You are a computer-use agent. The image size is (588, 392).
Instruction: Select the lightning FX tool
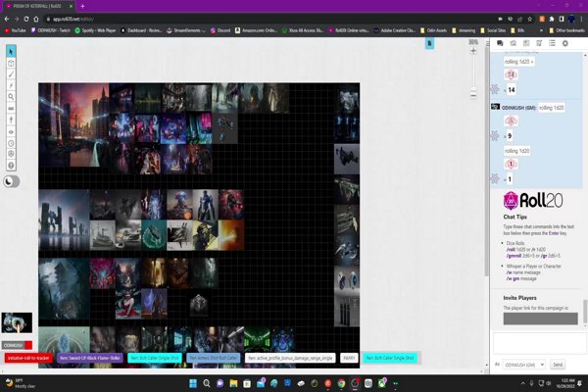click(x=11, y=85)
